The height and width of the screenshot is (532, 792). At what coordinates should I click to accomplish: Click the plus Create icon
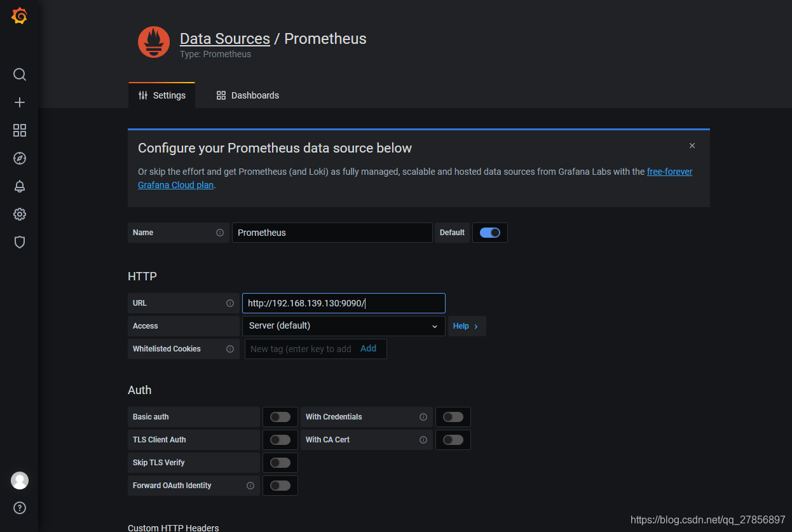click(20, 102)
